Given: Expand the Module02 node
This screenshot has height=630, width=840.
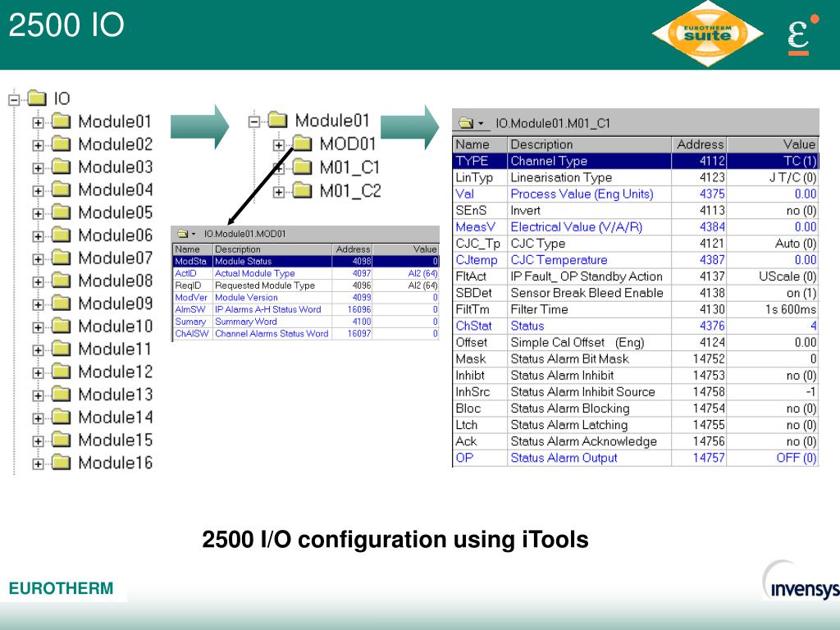Looking at the screenshot, I should pyautogui.click(x=38, y=145).
